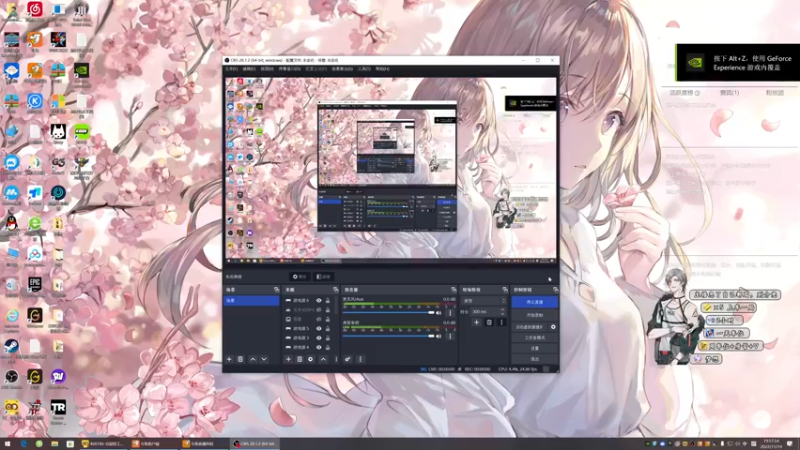800x450 pixels.
Task: Move selected source up in Sources toolbar
Action: point(323,359)
